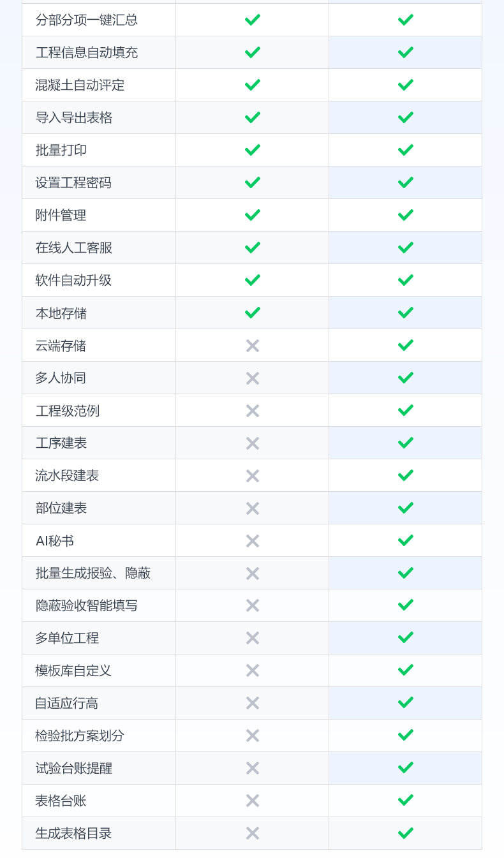This screenshot has width=504, height=858.
Task: Click the gray X in AI秘书 row
Action: tap(253, 541)
